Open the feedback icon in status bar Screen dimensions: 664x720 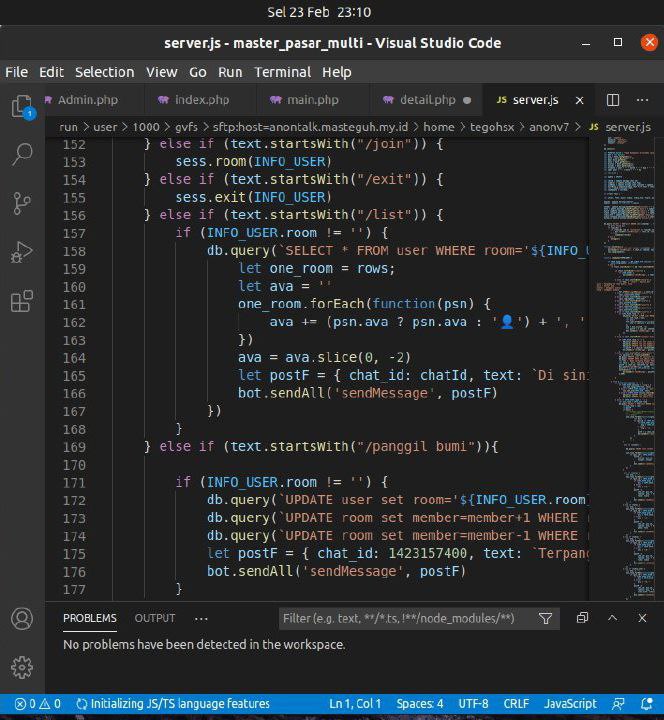pos(618,703)
